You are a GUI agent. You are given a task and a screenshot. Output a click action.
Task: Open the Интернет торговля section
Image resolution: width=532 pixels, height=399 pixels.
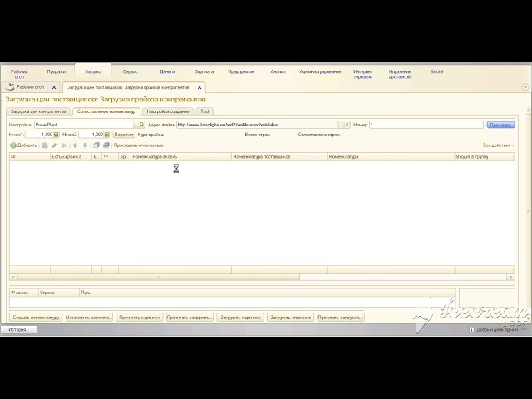tap(362, 74)
